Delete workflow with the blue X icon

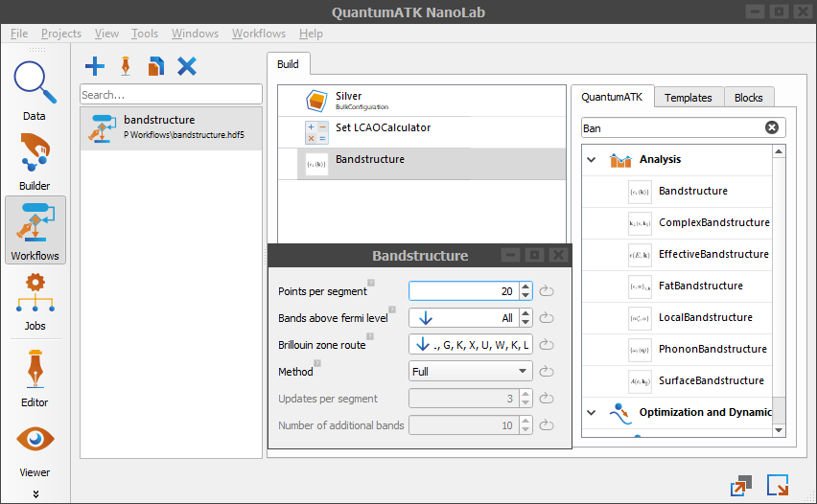coord(187,66)
